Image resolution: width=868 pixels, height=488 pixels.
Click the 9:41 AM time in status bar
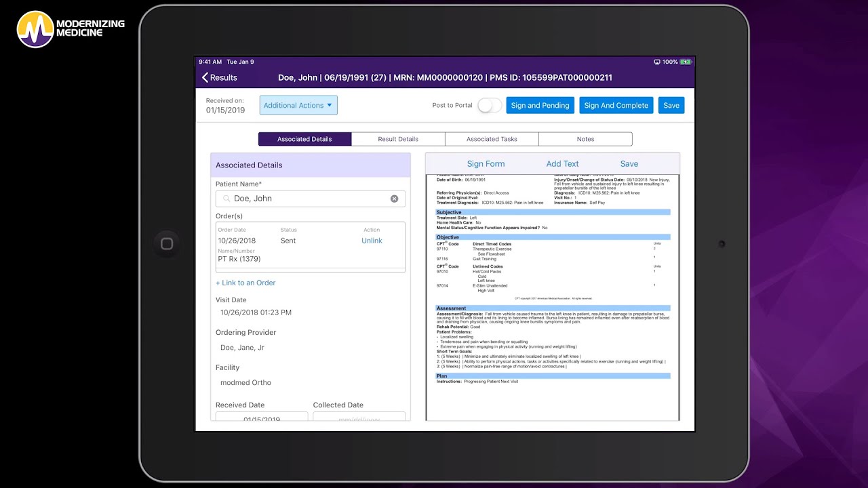210,62
